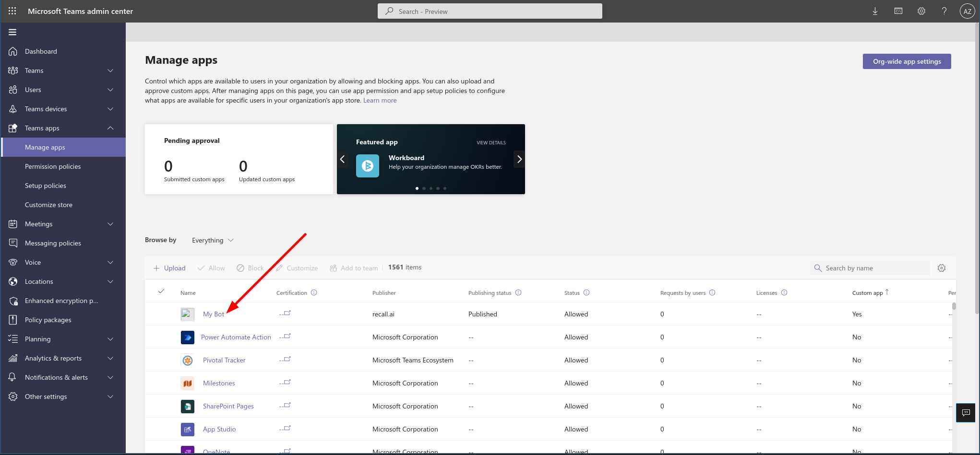Click the My Bot app thumbnail icon
The width and height of the screenshot is (980, 455).
click(x=188, y=314)
